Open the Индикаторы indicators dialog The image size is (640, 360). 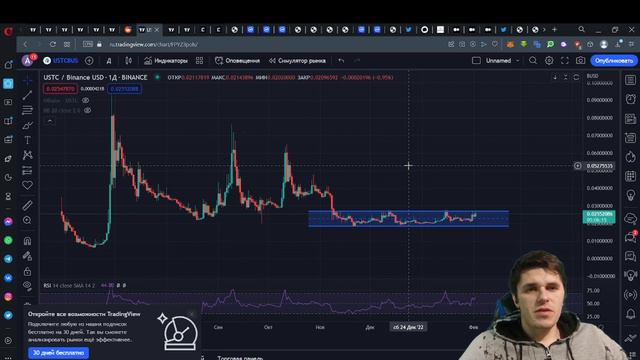166,60
